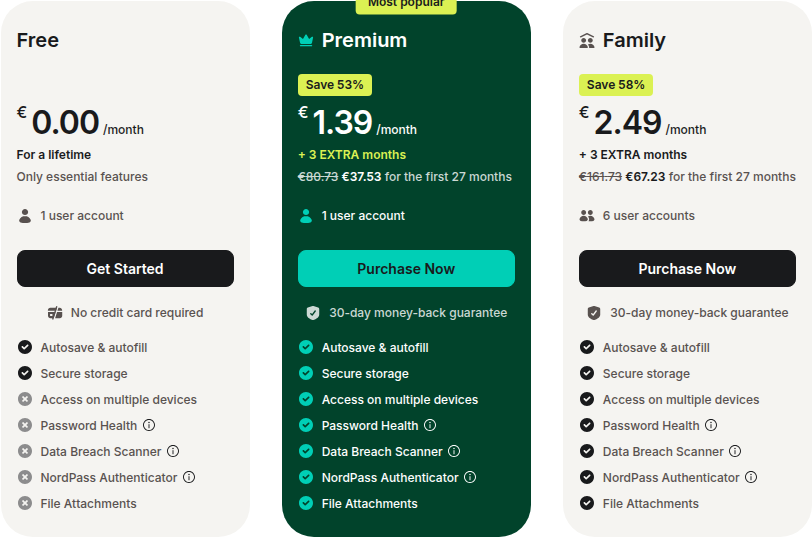Click the Save 58% badge on Family
Image resolution: width=812 pixels, height=537 pixels.
click(x=616, y=85)
